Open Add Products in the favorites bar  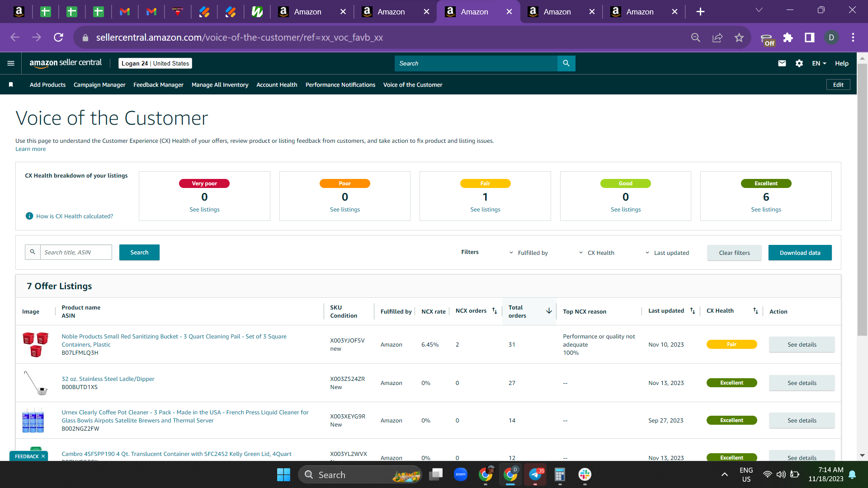[x=47, y=84]
